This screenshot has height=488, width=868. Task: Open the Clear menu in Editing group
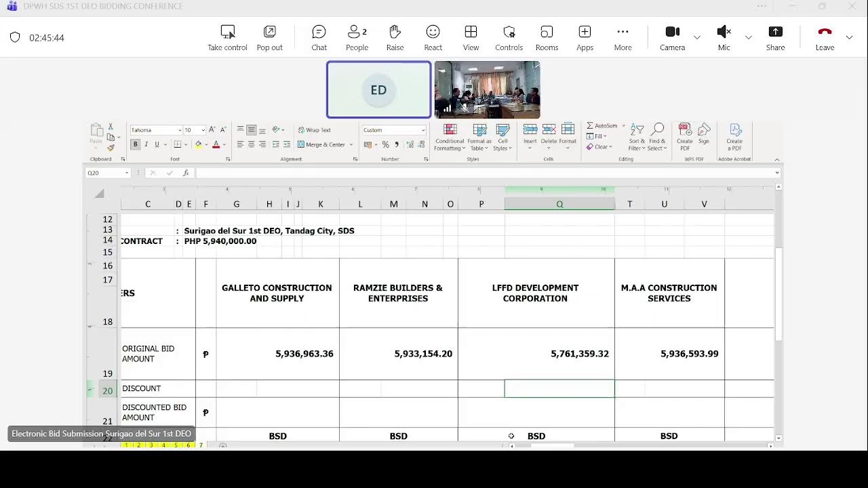click(x=599, y=147)
